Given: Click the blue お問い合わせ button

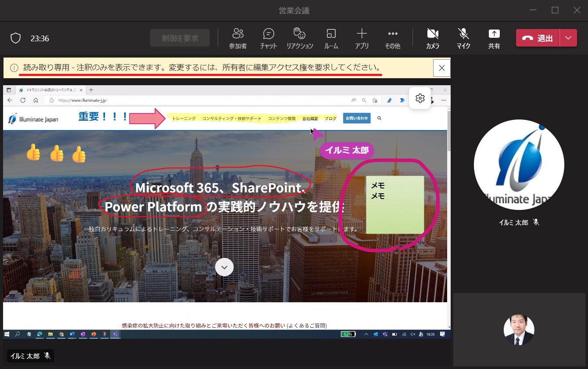Looking at the screenshot, I should tap(357, 118).
